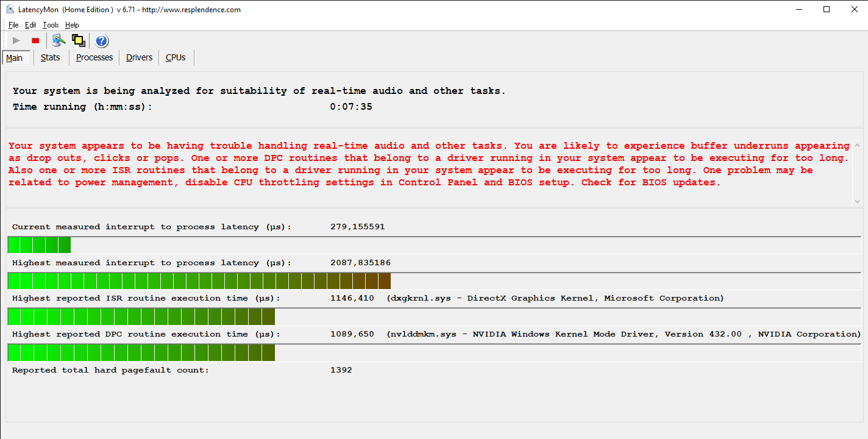Click 'Reported total hard pagefault count' label

110,370
